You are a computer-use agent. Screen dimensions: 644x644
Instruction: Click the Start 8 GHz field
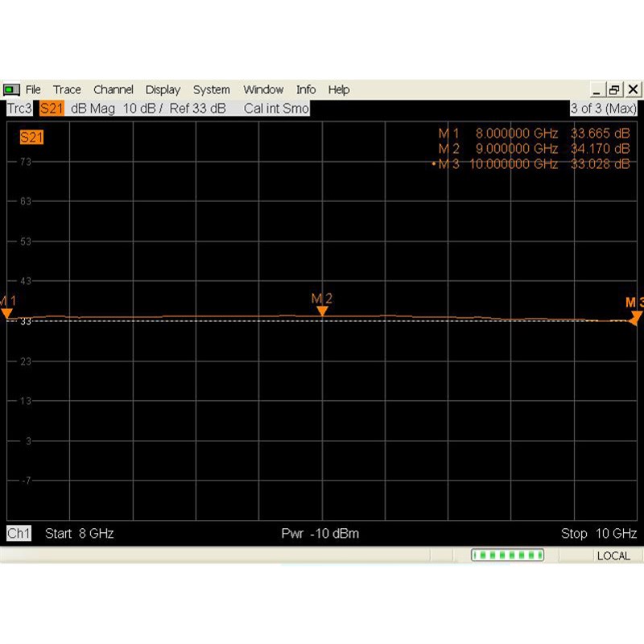tap(79, 533)
